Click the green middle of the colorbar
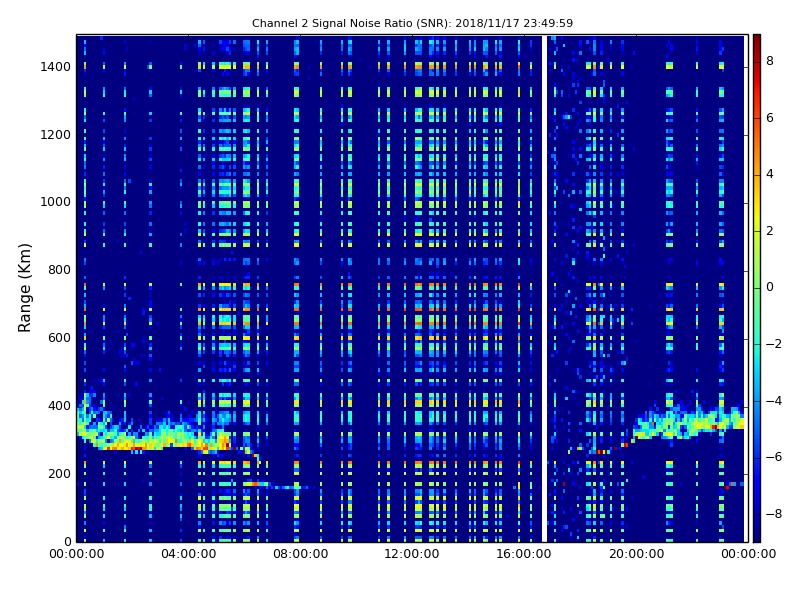This screenshot has height=600, width=800. [757, 288]
